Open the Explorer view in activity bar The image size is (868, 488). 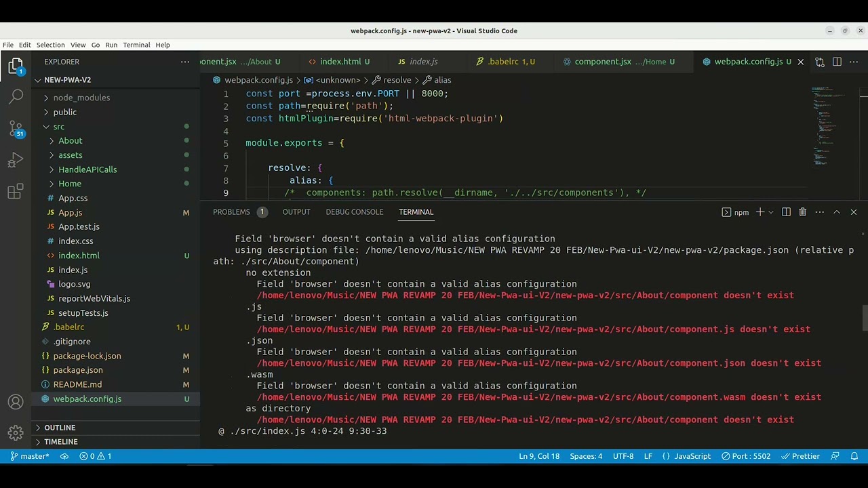click(16, 66)
